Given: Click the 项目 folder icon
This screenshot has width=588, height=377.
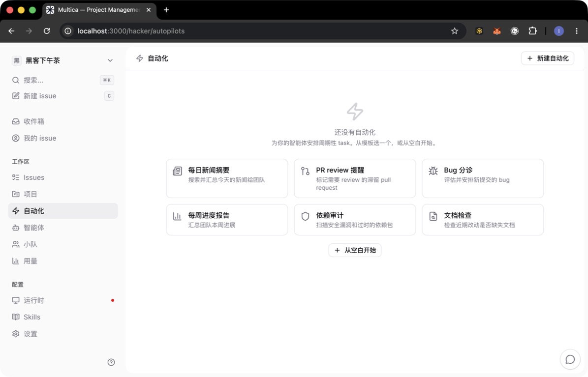Looking at the screenshot, I should point(16,194).
